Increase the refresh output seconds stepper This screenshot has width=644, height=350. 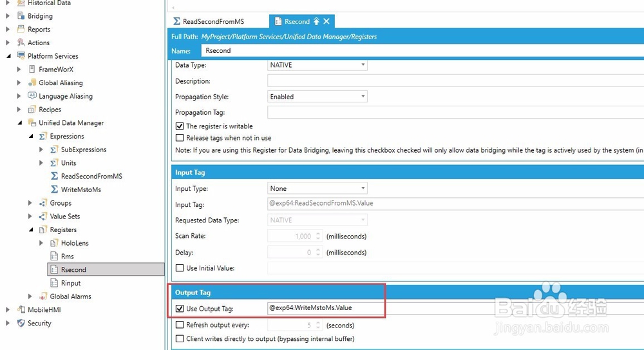tap(318, 323)
